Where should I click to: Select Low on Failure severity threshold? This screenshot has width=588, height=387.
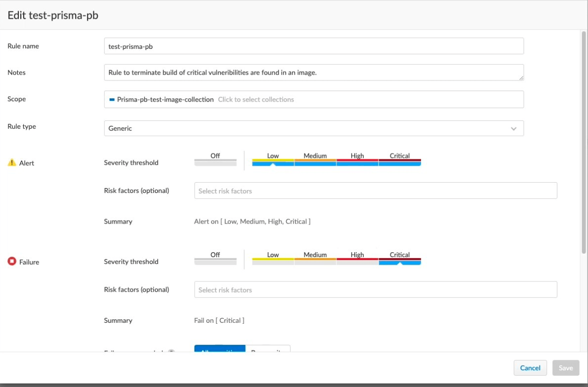click(273, 259)
